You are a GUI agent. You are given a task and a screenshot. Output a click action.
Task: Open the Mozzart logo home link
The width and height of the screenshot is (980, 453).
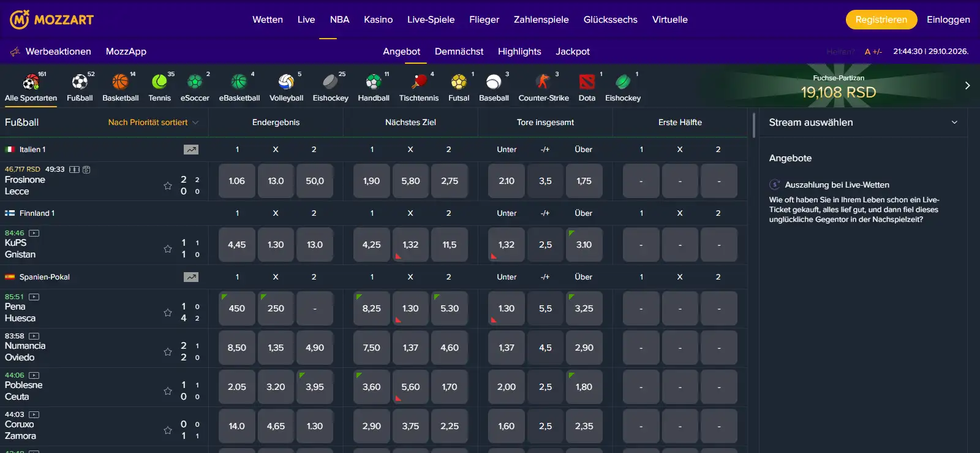(x=52, y=20)
